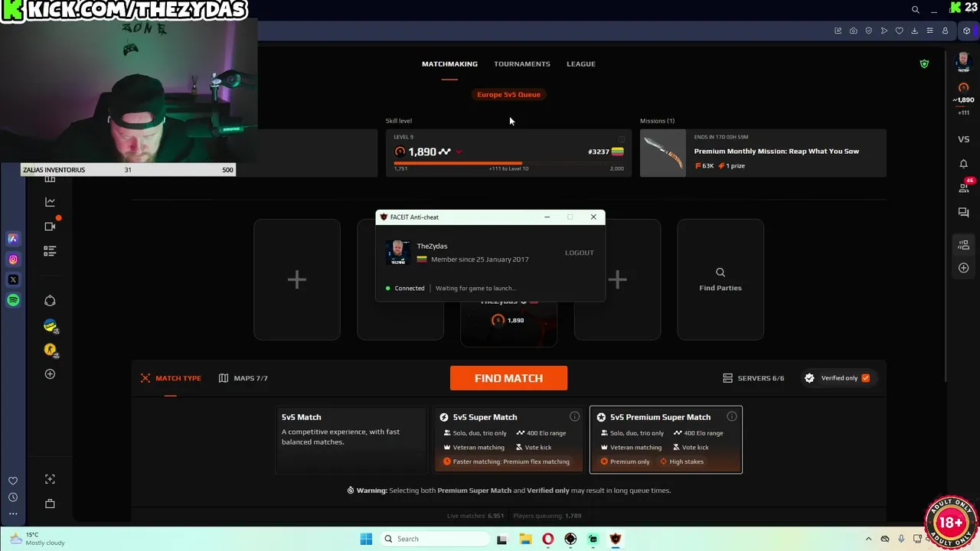The width and height of the screenshot is (980, 551).
Task: Open Opera browser from the taskbar
Action: point(547,539)
